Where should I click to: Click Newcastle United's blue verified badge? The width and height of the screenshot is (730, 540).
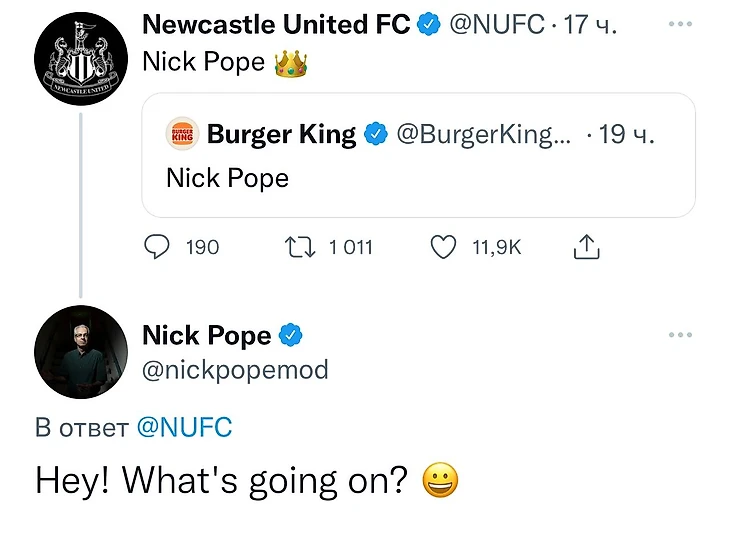pyautogui.click(x=428, y=24)
